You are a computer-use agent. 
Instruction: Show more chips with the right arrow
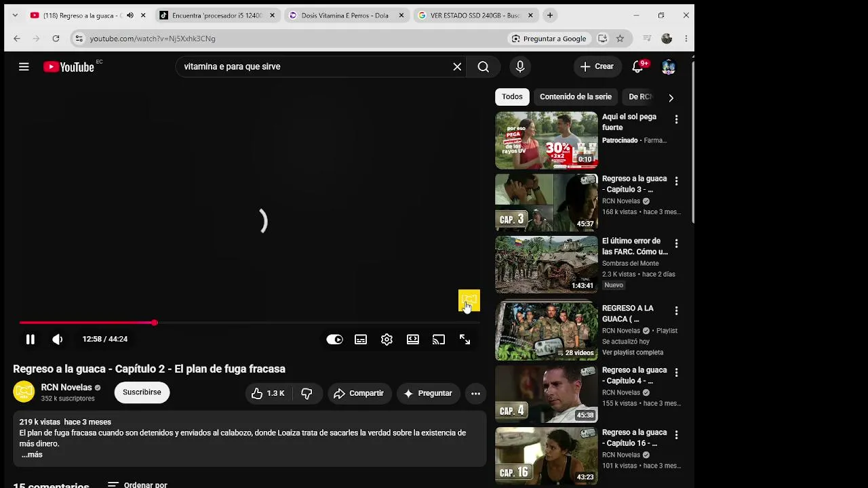671,98
